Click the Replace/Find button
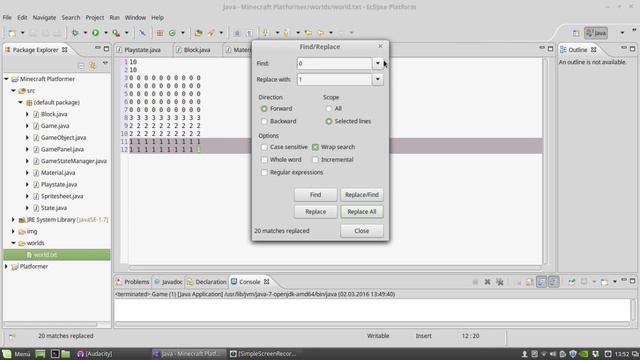640x360 pixels. (362, 195)
